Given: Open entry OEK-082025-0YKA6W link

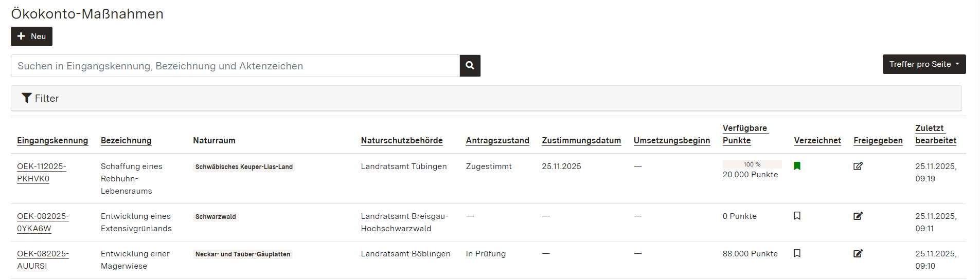Looking at the screenshot, I should point(42,222).
